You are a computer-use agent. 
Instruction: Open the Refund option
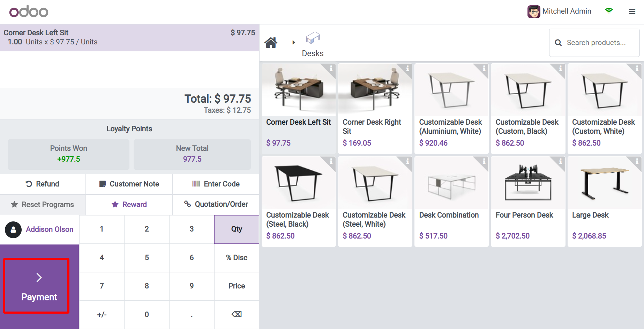click(x=43, y=184)
